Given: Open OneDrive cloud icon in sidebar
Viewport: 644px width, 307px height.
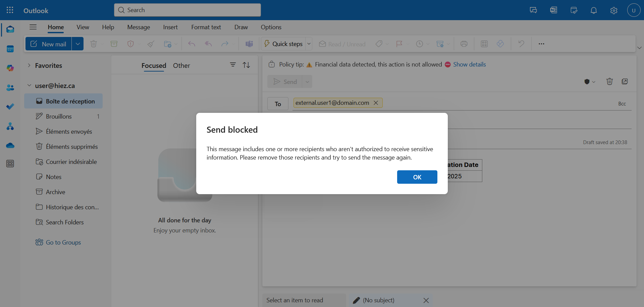Looking at the screenshot, I should tap(10, 145).
